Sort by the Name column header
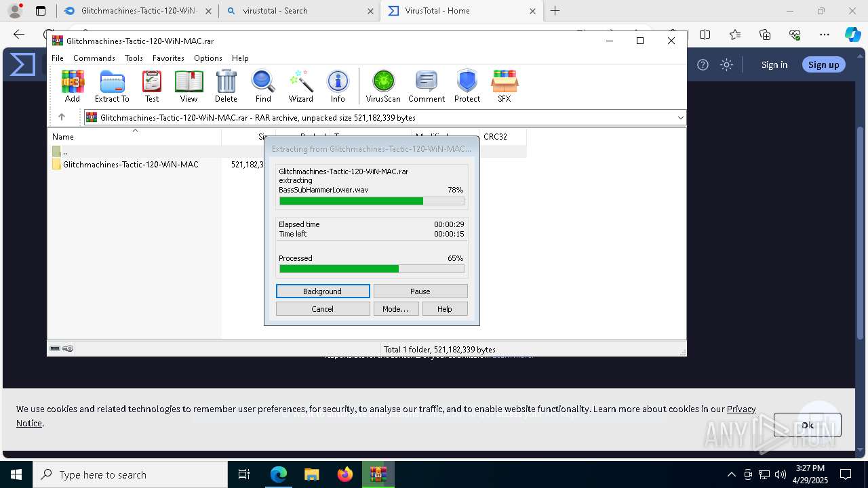The height and width of the screenshot is (488, 868). click(134, 136)
